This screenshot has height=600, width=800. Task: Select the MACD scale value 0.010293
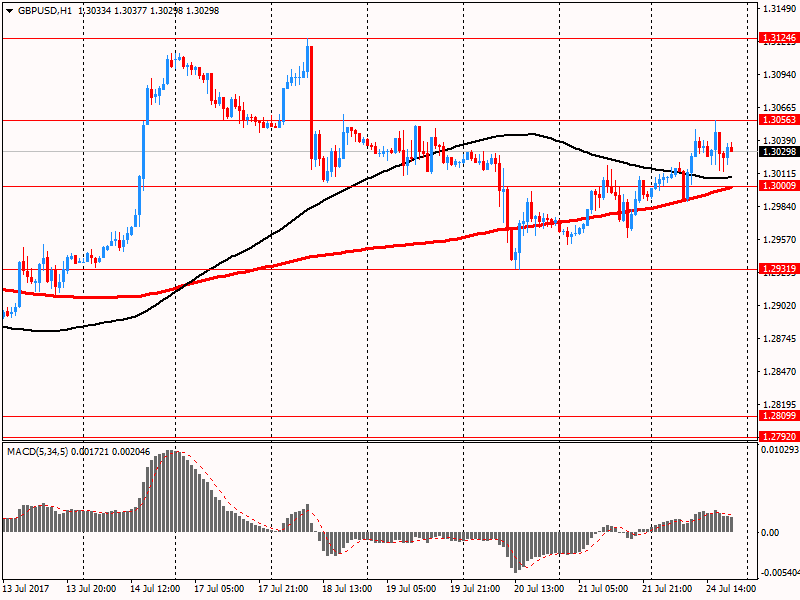click(x=780, y=450)
